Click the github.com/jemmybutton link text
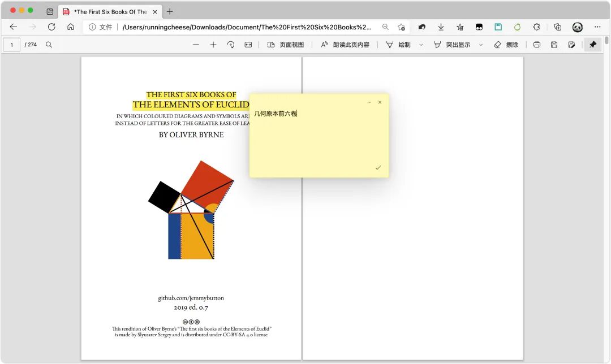Screen dimensions: 611x364 pos(191,298)
